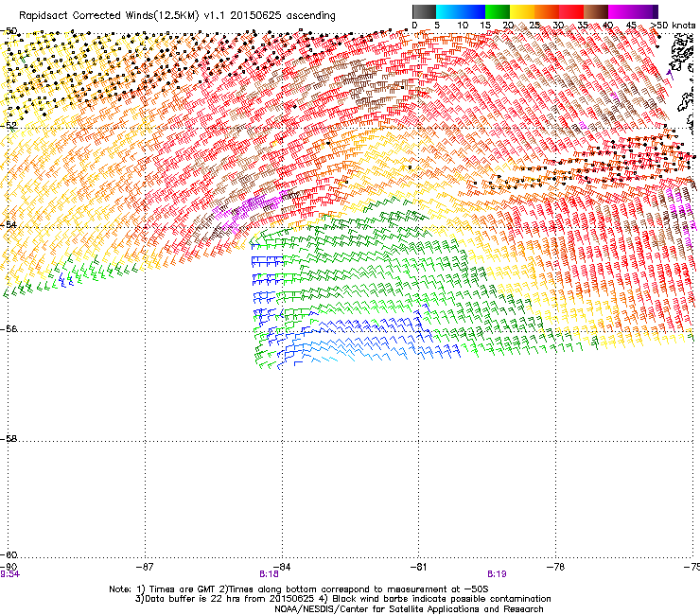Image resolution: width=700 pixels, height=615 pixels.
Task: Click the note line '3)Data buffer is 22 hrs'
Action: [x=342, y=599]
